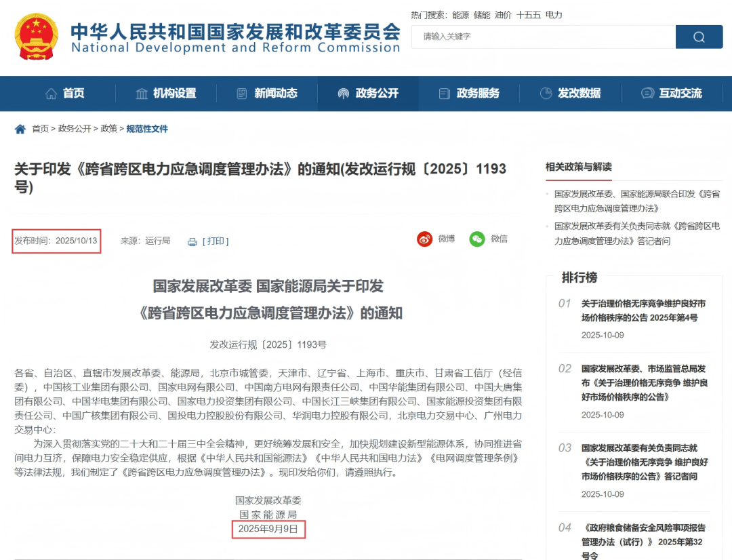Click the 2025-10-09 date under ranking 03
The width and height of the screenshot is (732, 560).
click(x=603, y=495)
